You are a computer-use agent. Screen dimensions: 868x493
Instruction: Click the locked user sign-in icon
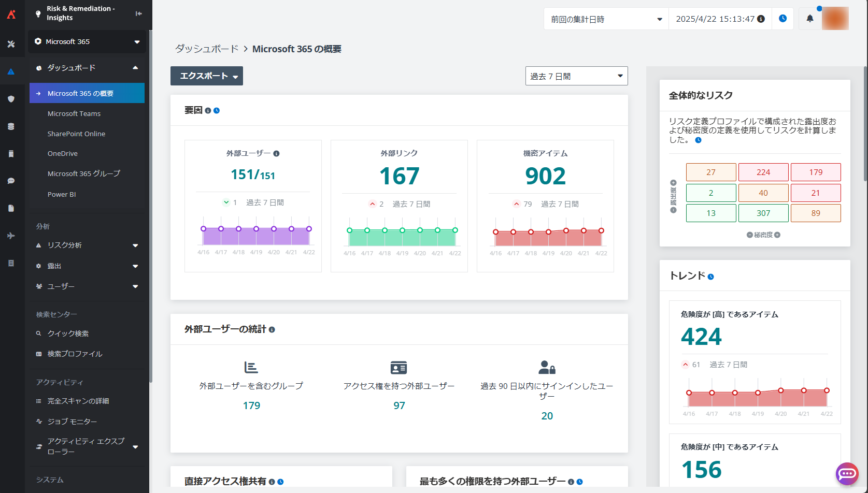point(547,367)
